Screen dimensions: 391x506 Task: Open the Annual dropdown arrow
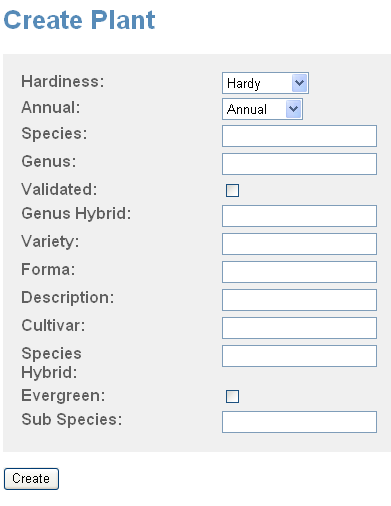pos(293,109)
